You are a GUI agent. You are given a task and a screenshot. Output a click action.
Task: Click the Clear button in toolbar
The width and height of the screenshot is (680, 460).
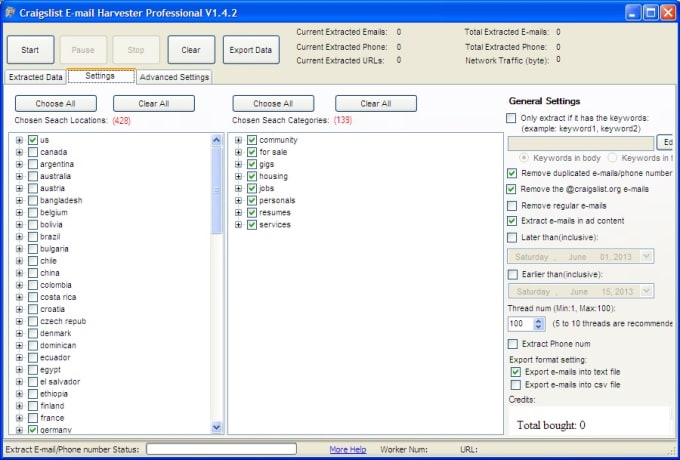click(191, 50)
